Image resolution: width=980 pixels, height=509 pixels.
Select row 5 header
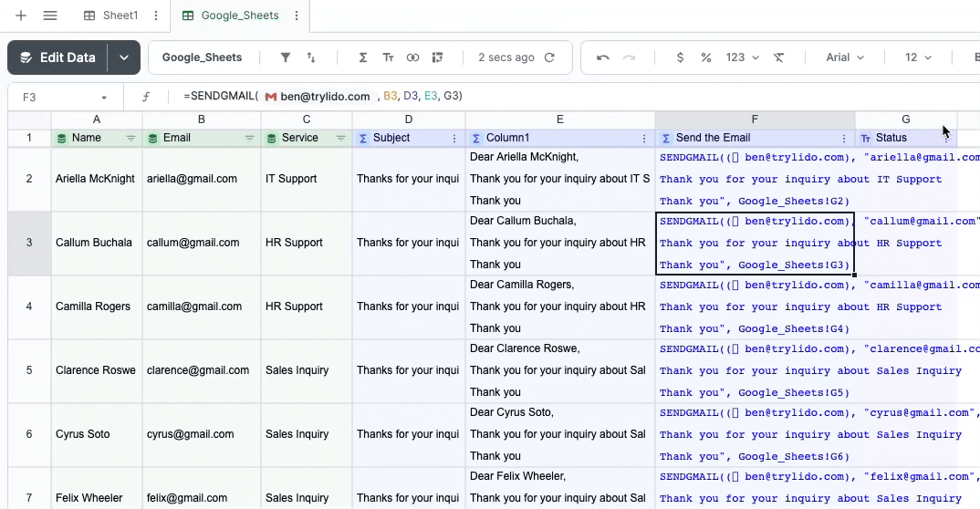click(29, 370)
